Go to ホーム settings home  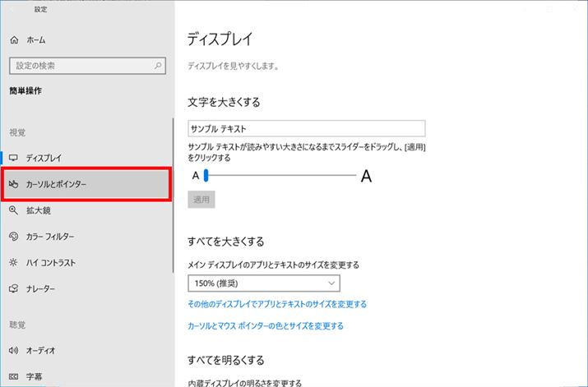(x=86, y=39)
